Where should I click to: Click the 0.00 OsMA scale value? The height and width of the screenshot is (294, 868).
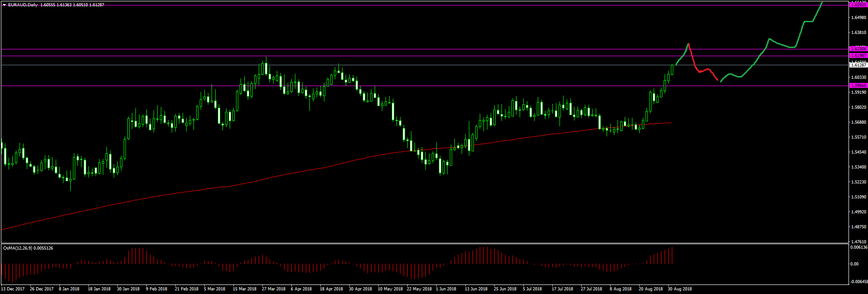[x=854, y=264]
